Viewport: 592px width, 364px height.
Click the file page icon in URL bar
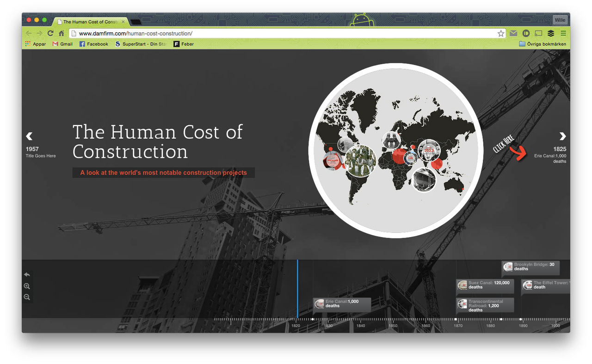(x=74, y=33)
